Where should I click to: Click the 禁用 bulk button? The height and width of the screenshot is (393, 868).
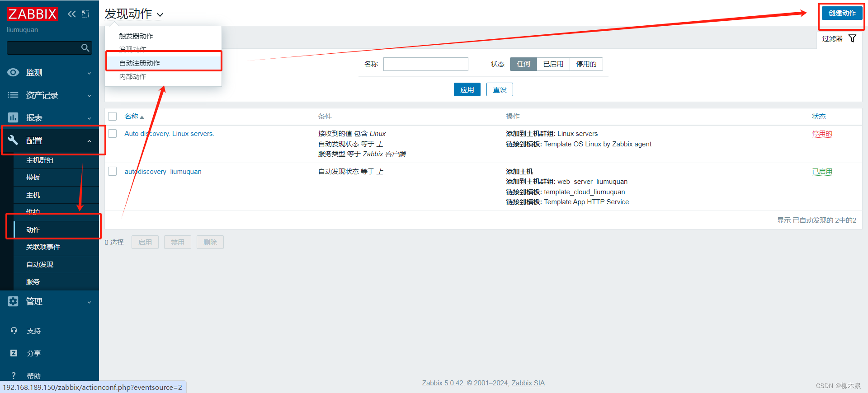[178, 242]
